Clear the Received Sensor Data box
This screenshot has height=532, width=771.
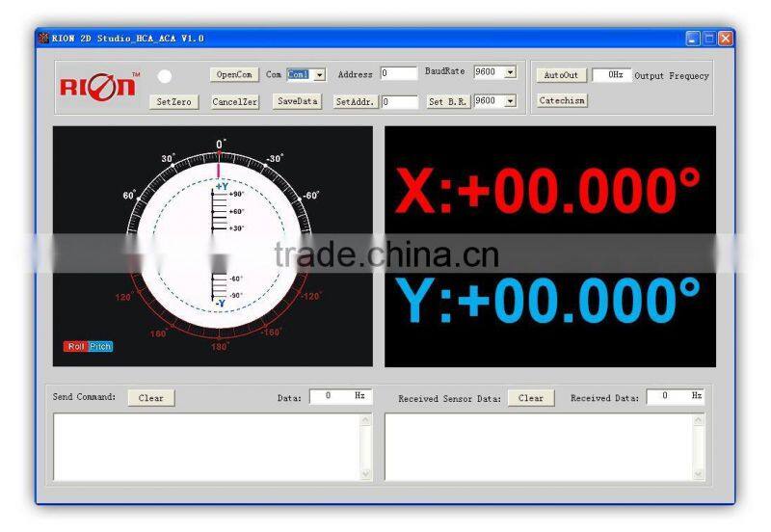coord(531,398)
